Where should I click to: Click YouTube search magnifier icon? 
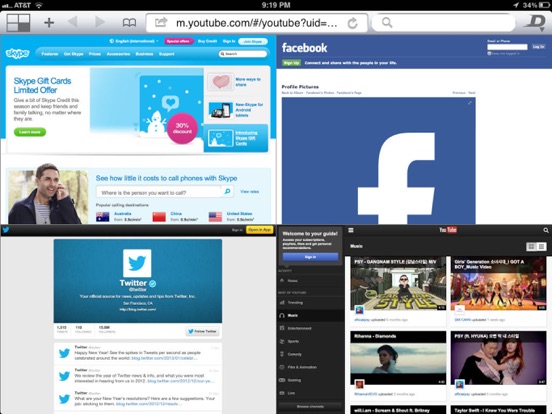(x=546, y=230)
